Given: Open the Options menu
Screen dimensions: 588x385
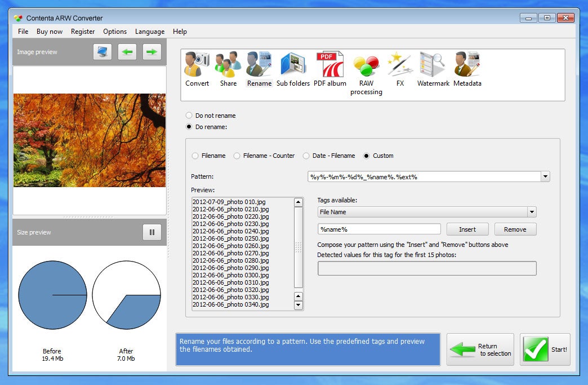Looking at the screenshot, I should tap(115, 32).
